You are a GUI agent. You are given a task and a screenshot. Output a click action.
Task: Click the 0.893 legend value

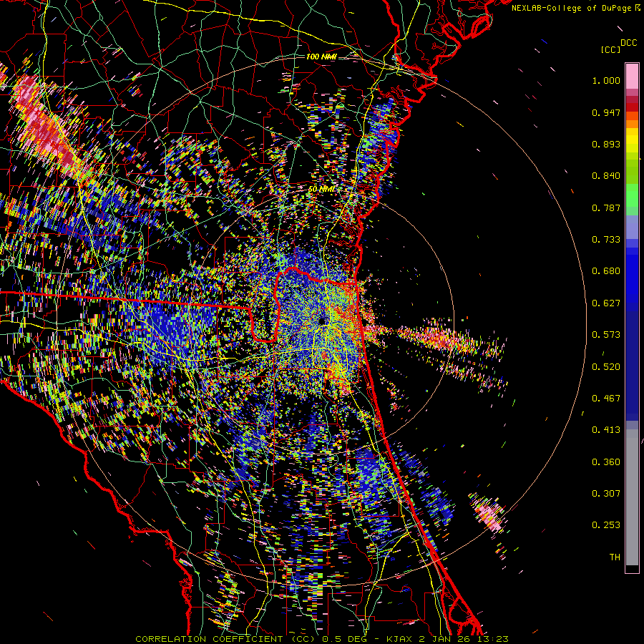point(606,144)
